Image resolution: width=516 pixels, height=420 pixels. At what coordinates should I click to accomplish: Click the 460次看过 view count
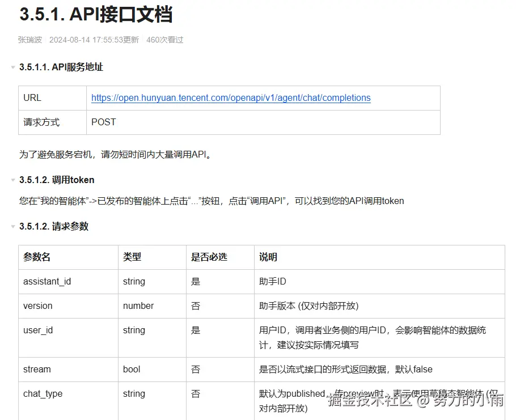click(165, 40)
